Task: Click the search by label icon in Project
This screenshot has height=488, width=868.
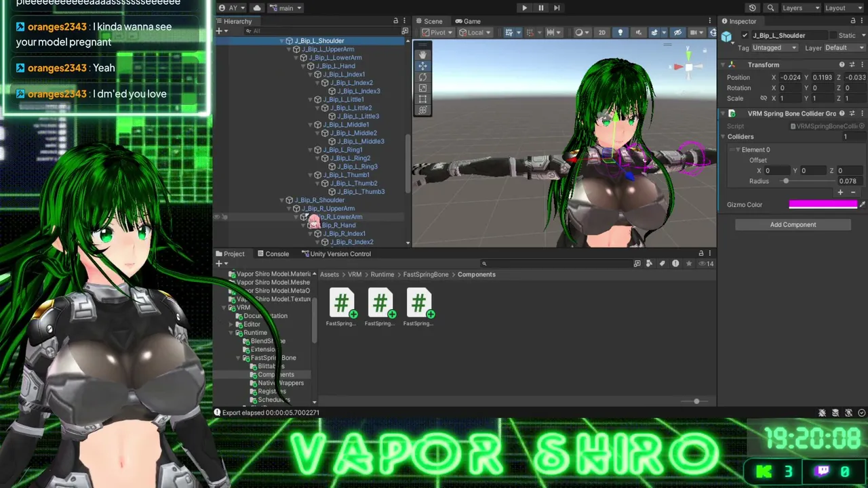Action: pos(663,264)
